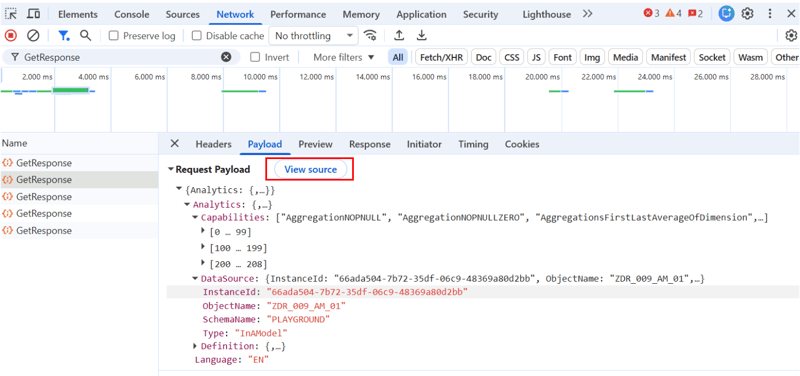This screenshot has width=800, height=376.
Task: Clear the GetResponse filter text
Action: [226, 57]
